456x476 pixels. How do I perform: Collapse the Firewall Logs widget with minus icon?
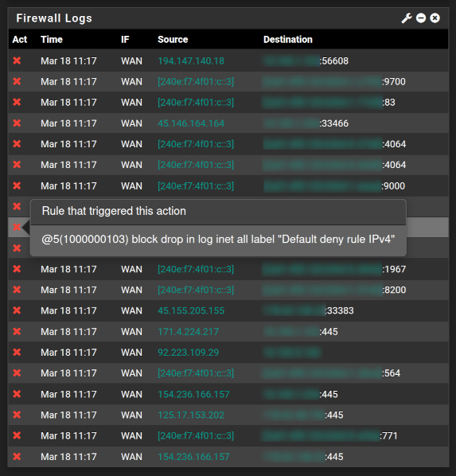pyautogui.click(x=421, y=18)
